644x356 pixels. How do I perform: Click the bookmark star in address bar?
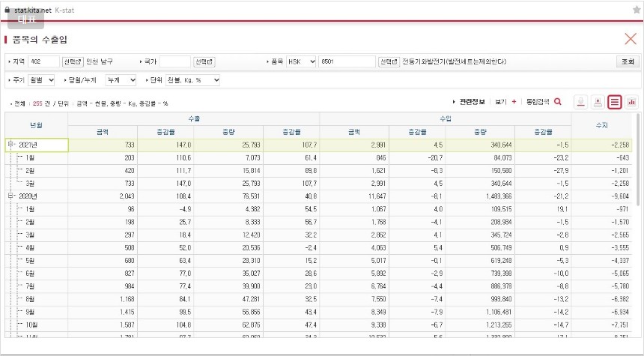636,10
